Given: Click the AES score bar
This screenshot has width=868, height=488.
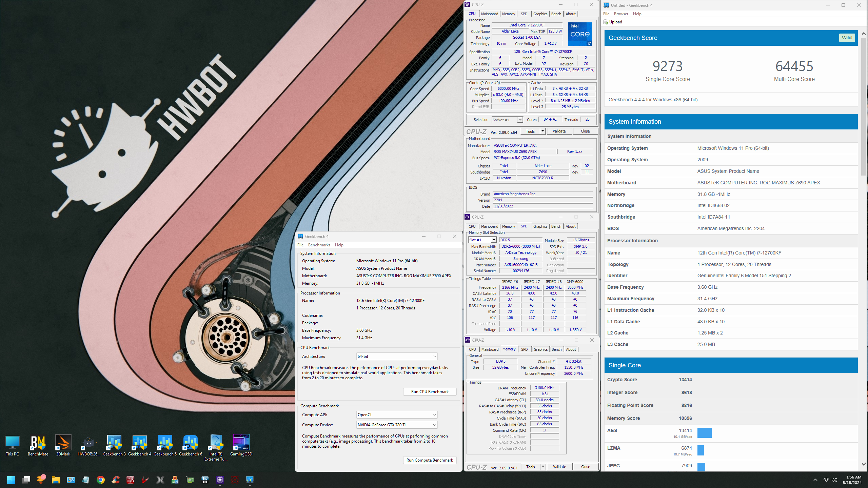Looking at the screenshot, I should coord(704,433).
